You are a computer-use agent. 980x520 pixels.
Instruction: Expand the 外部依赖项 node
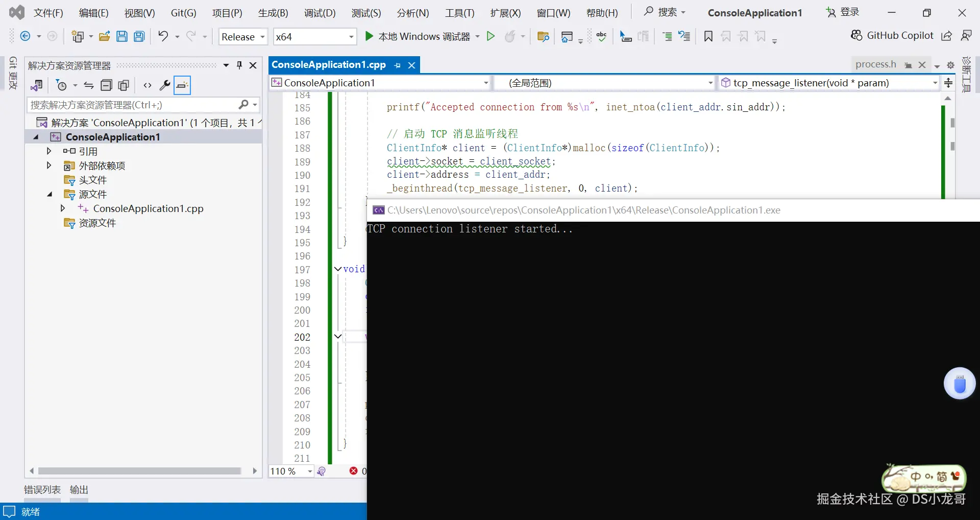tap(49, 166)
